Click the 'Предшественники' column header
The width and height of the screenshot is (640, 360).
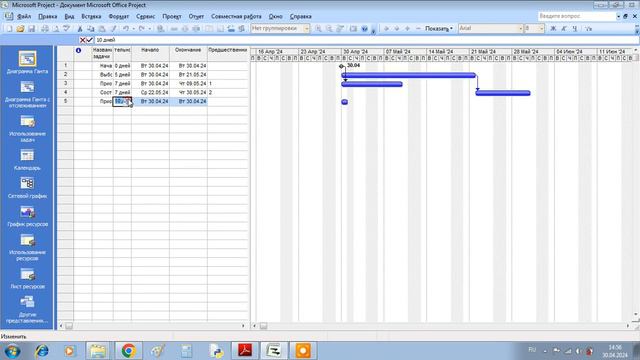coord(228,53)
